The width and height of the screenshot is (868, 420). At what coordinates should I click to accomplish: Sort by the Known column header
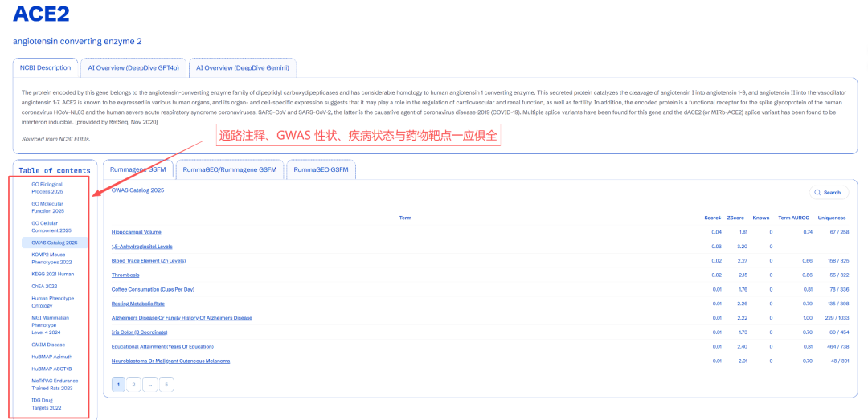tap(760, 218)
